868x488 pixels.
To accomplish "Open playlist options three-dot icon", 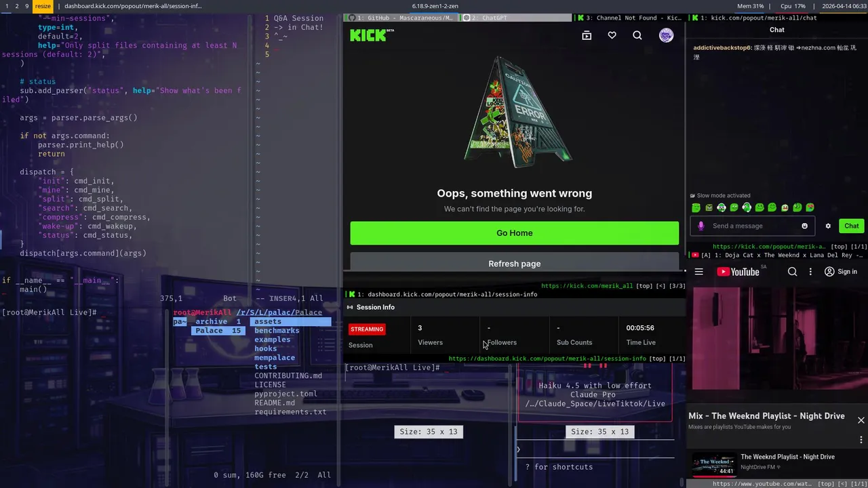I will [861, 440].
